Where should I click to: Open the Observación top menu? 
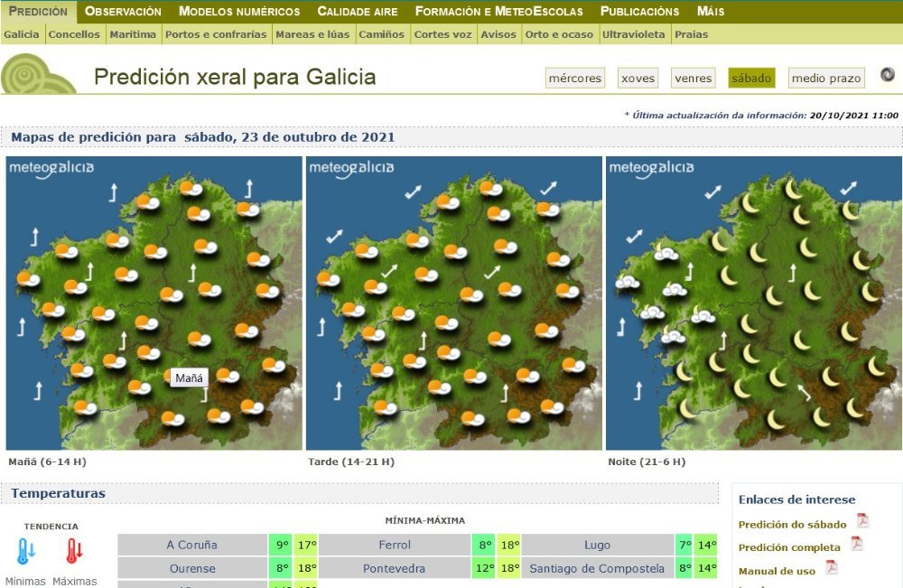[x=123, y=12]
